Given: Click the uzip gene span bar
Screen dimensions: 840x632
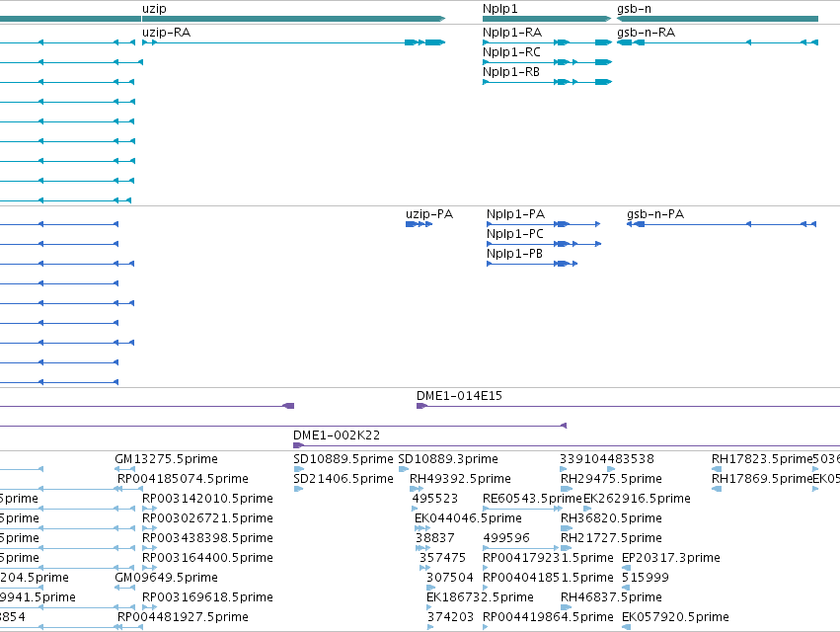Looking at the screenshot, I should click(x=293, y=19).
